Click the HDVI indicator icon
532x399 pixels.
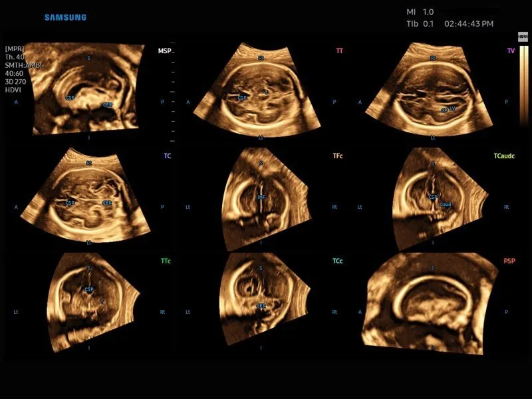click(x=523, y=37)
